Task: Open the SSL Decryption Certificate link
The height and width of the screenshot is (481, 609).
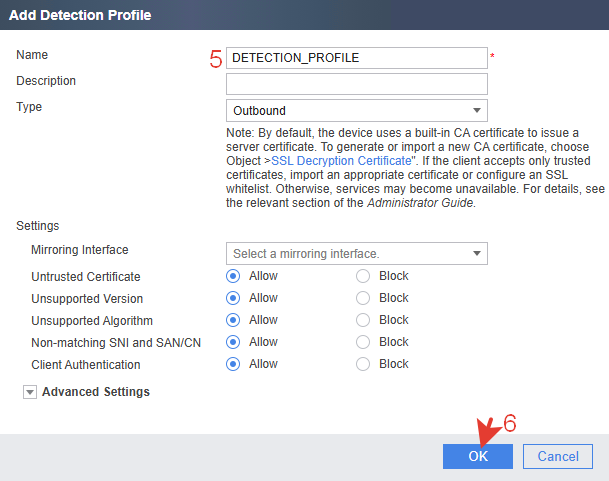Action: point(341,161)
